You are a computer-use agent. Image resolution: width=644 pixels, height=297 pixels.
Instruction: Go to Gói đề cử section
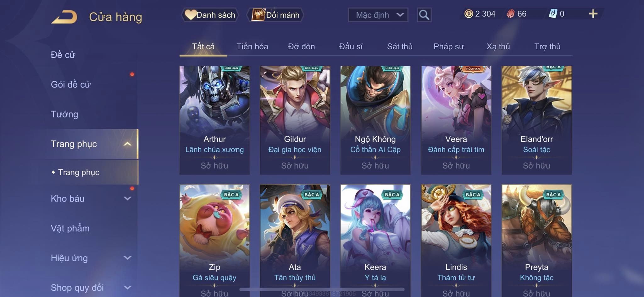point(71,84)
